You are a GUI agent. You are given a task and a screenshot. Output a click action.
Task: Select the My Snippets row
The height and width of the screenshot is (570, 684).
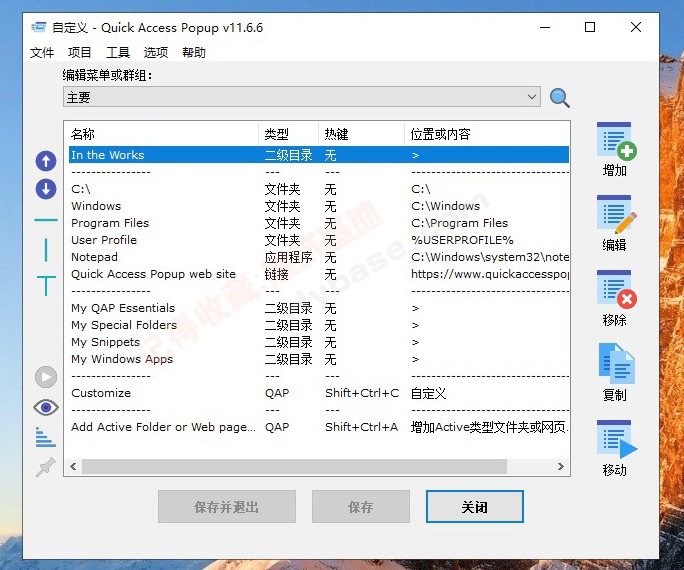pos(318,342)
